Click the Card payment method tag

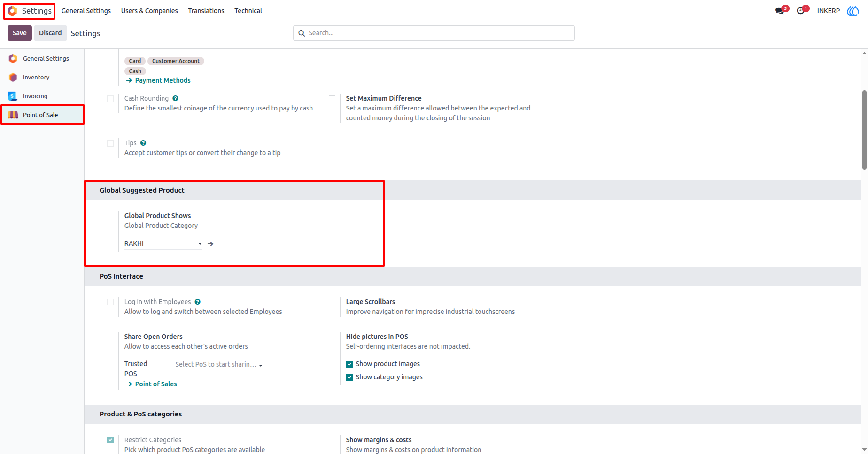135,61
